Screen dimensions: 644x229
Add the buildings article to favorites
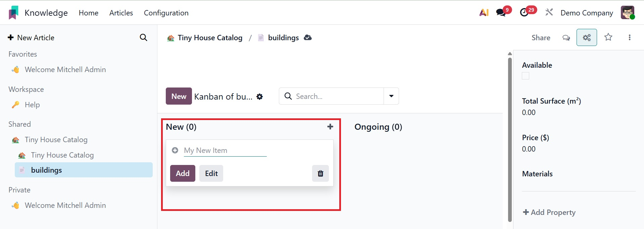[608, 37]
